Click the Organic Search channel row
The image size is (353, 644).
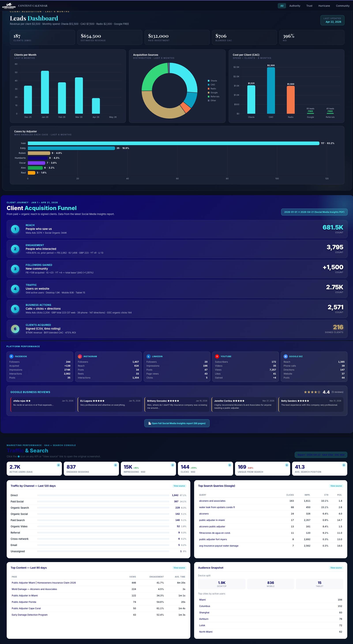pos(98,508)
